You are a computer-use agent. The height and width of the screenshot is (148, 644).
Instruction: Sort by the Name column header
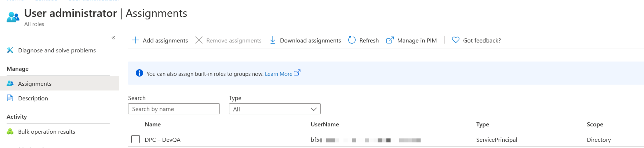(153, 125)
